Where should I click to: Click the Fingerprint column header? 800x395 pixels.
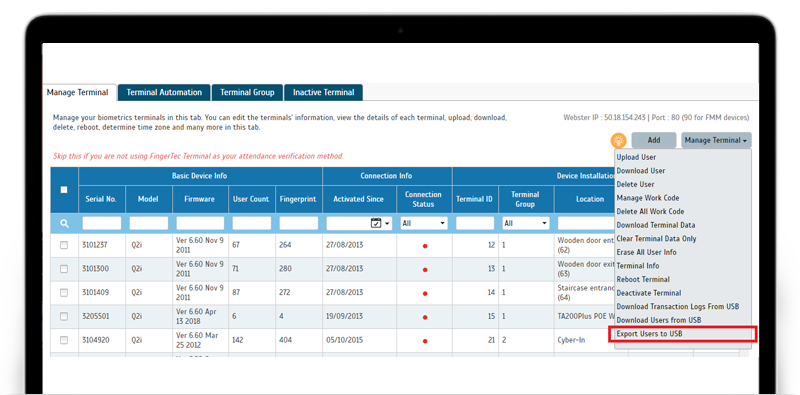(x=298, y=199)
